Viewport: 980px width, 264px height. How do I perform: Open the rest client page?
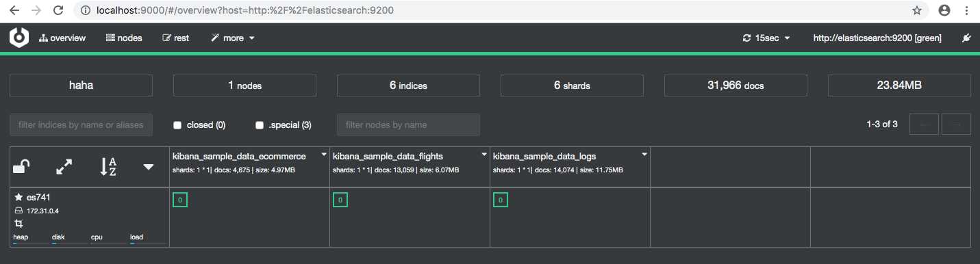tap(176, 38)
